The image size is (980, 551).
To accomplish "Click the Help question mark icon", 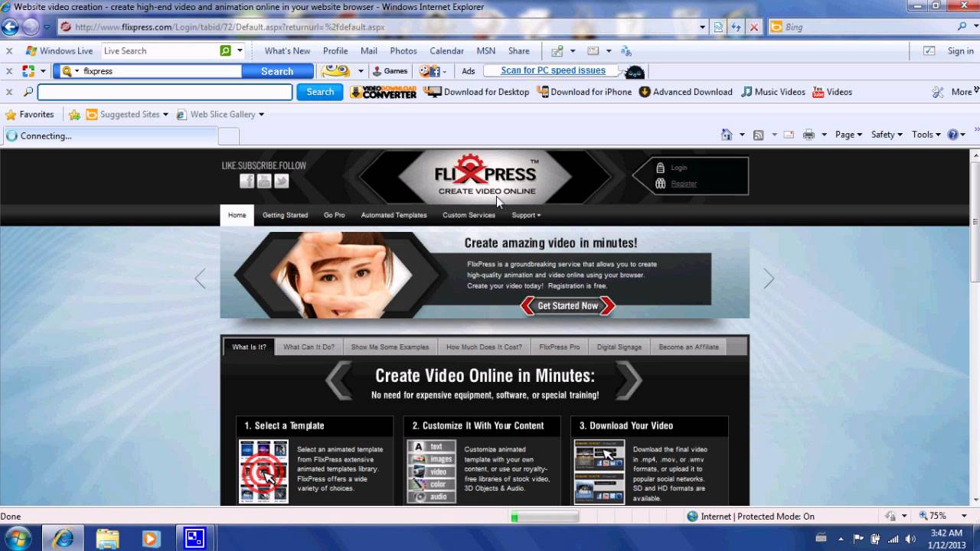I will pyautogui.click(x=952, y=135).
